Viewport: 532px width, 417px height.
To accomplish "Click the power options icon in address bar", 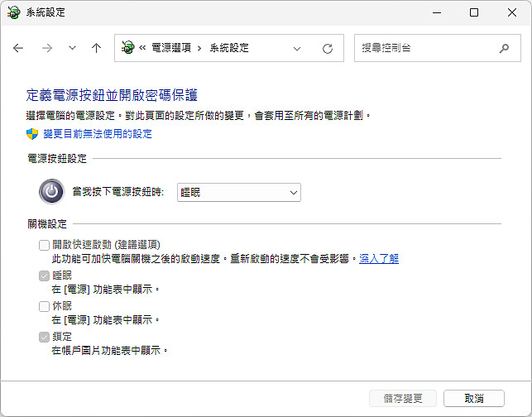I will coord(127,47).
